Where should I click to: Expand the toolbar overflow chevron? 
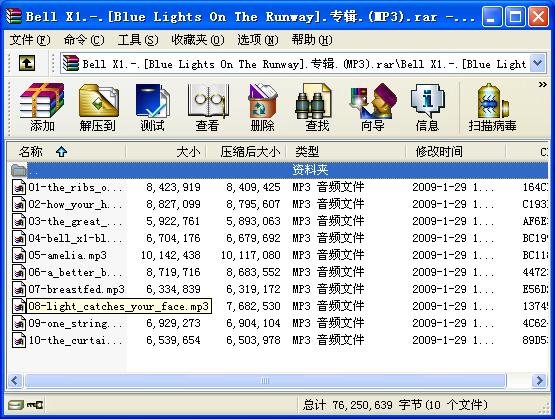point(542,85)
